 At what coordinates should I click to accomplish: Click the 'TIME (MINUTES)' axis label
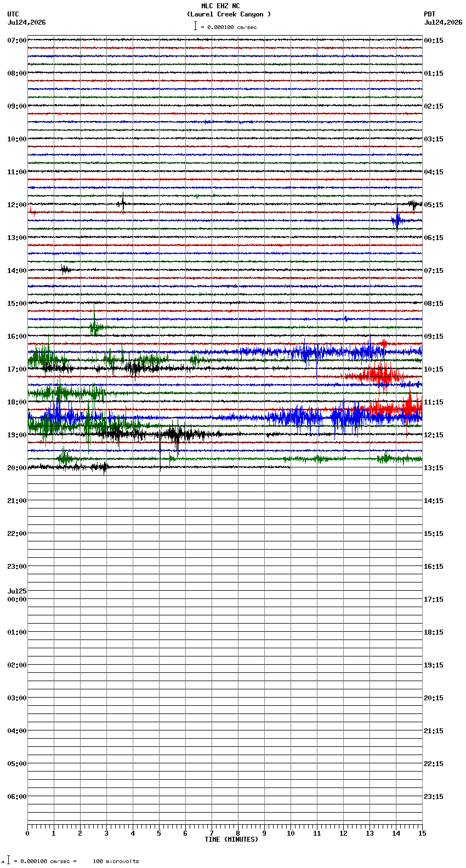[231, 840]
